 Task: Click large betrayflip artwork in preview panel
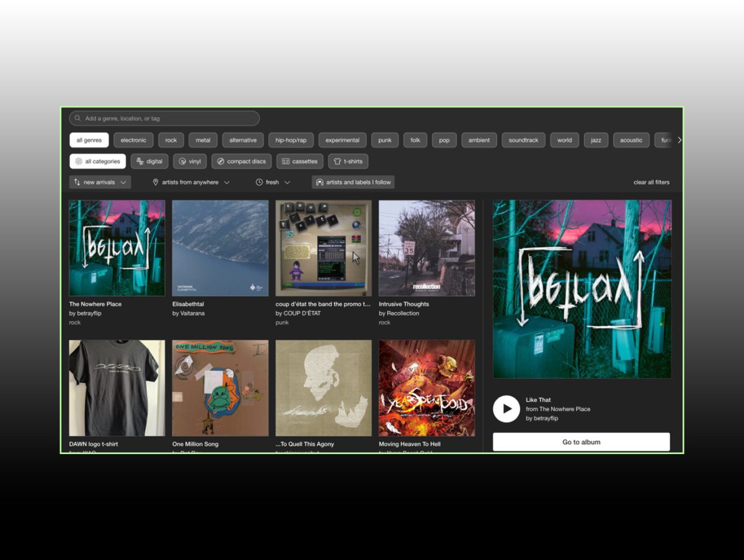[582, 289]
